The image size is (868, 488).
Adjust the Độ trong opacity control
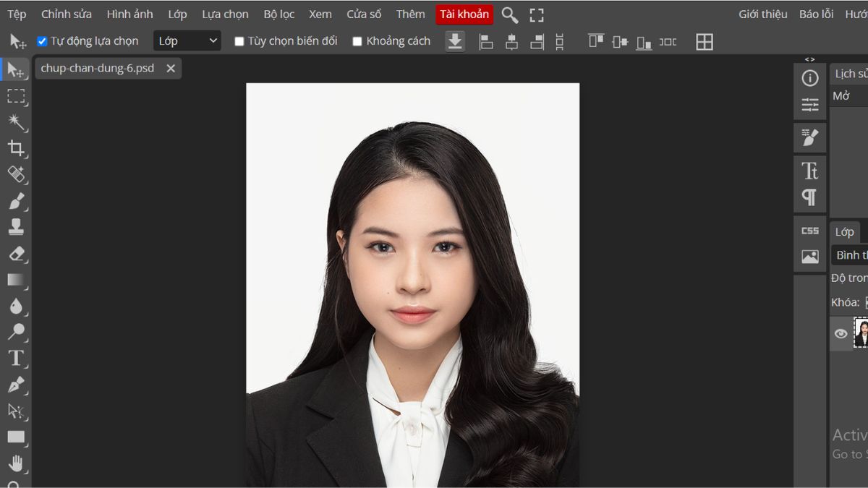(x=851, y=278)
